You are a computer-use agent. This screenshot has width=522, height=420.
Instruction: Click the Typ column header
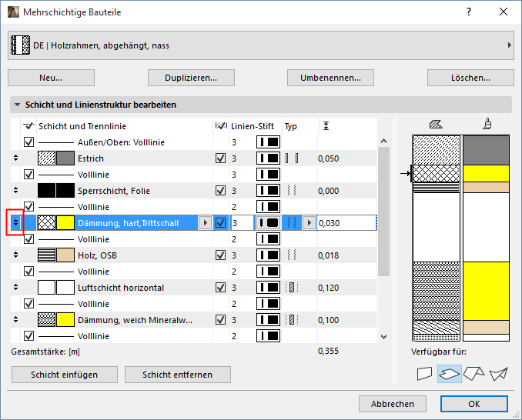290,126
